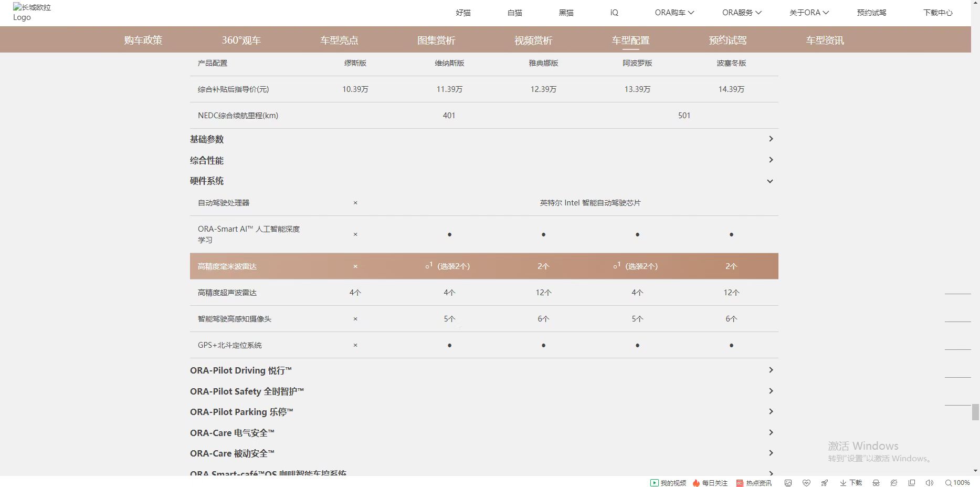Image resolution: width=980 pixels, height=487 pixels.
Task: Open the ORA购车 dropdown menu
Action: point(674,13)
